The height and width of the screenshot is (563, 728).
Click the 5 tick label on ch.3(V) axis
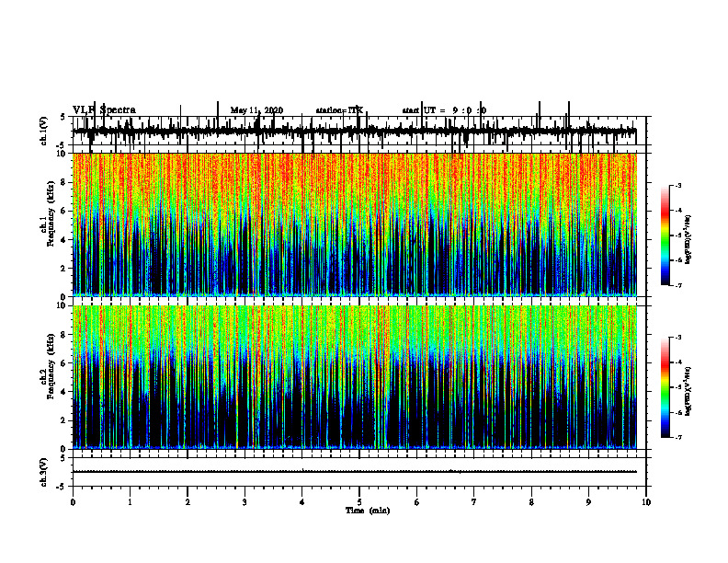tap(63, 458)
